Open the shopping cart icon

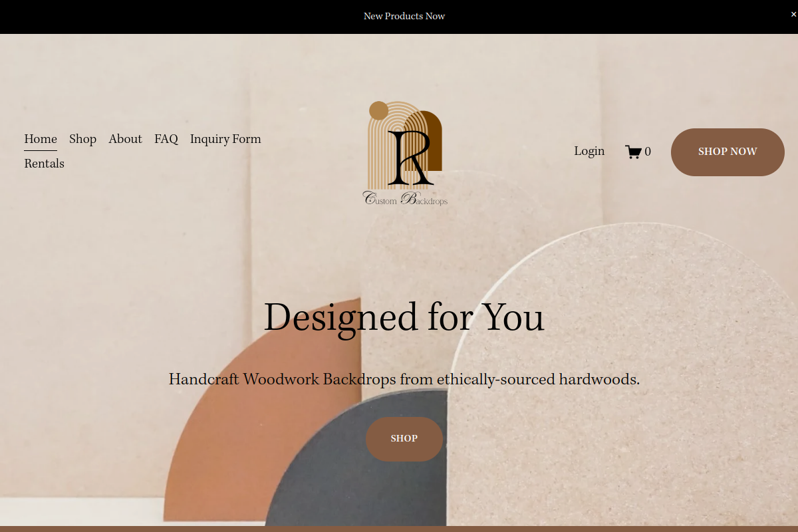pyautogui.click(x=633, y=152)
